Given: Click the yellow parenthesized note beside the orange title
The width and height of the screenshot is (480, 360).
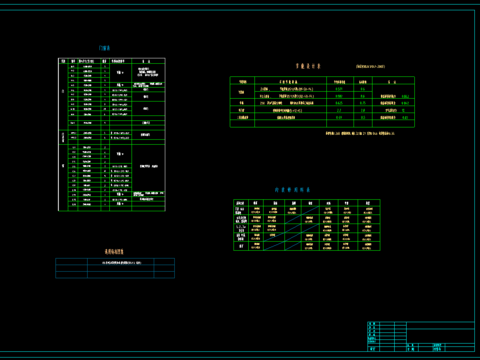Looking at the screenshot, I should pyautogui.click(x=370, y=66).
